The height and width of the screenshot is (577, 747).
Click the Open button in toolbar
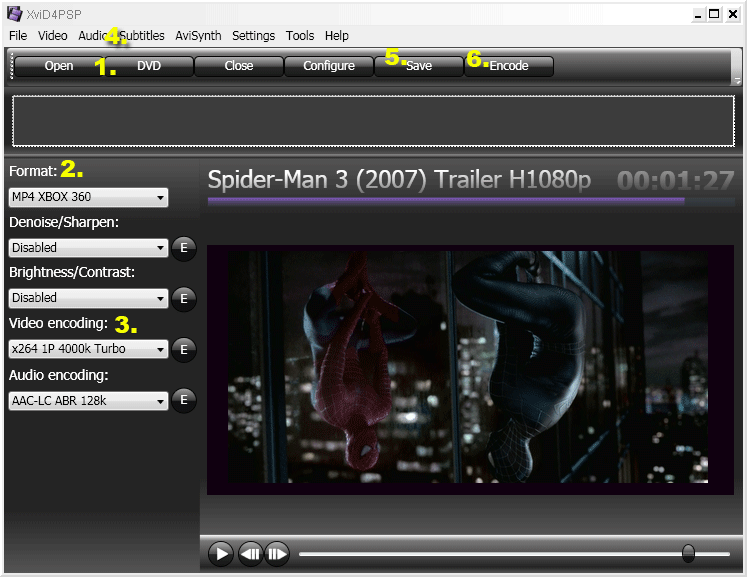(x=59, y=66)
